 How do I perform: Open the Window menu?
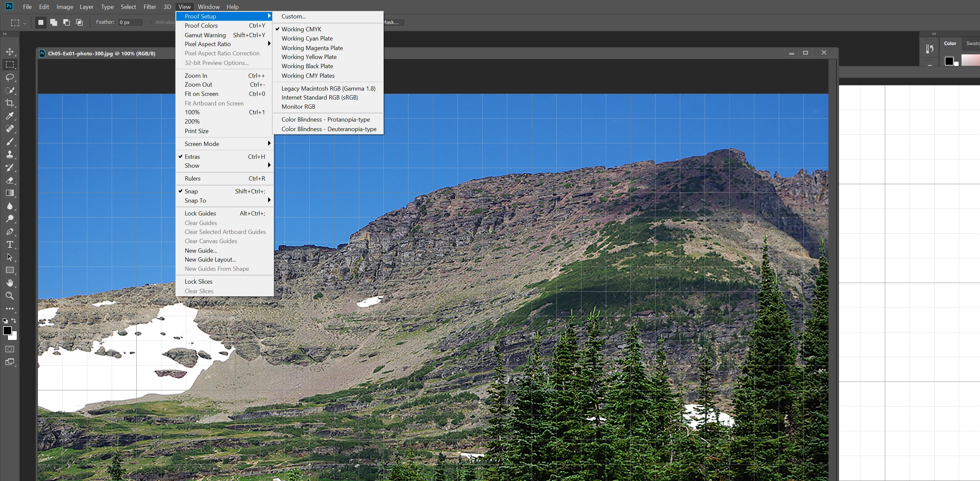coord(209,7)
